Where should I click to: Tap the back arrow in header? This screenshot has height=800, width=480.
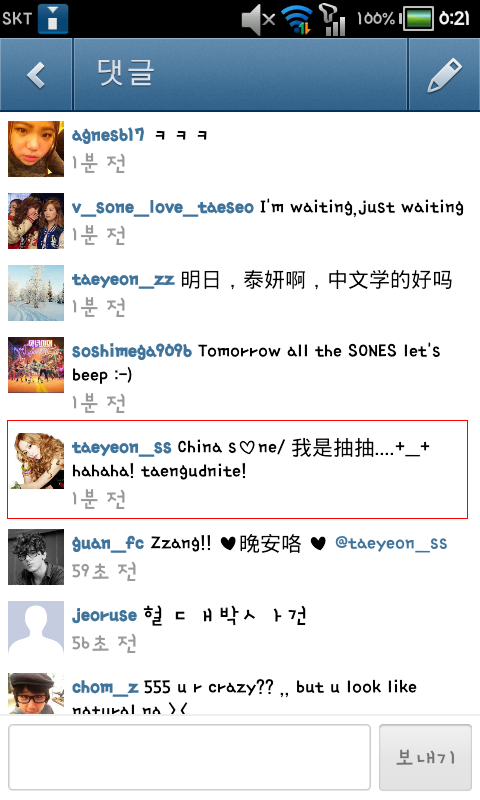click(36, 75)
